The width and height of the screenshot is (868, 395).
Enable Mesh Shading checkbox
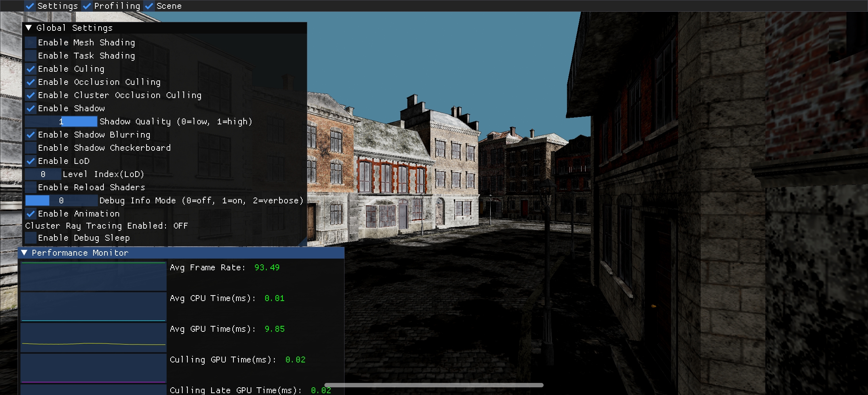(x=31, y=42)
